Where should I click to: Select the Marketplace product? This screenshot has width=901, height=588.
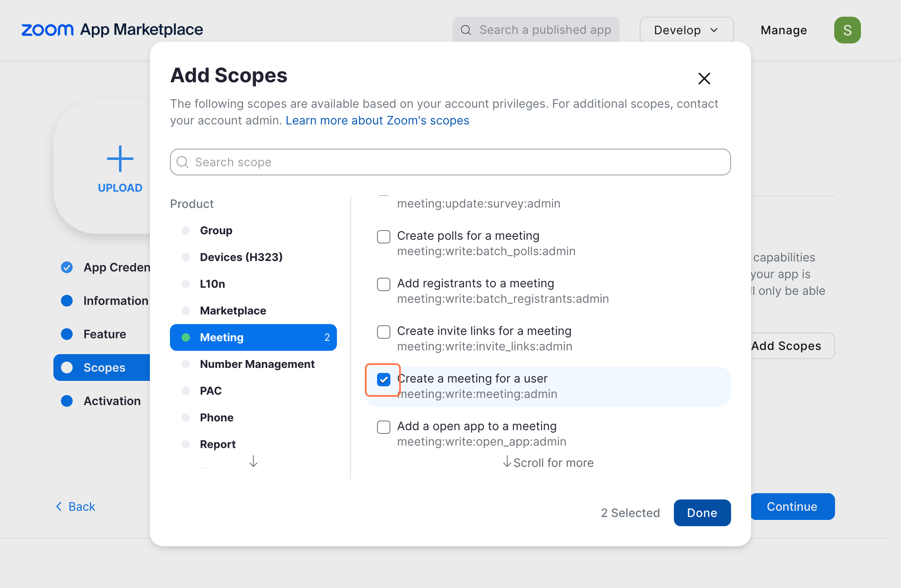tap(253, 311)
